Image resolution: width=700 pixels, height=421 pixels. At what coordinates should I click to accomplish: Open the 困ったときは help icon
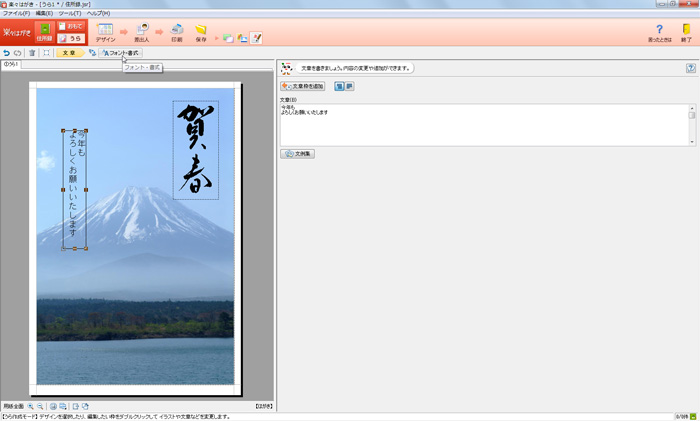(659, 32)
